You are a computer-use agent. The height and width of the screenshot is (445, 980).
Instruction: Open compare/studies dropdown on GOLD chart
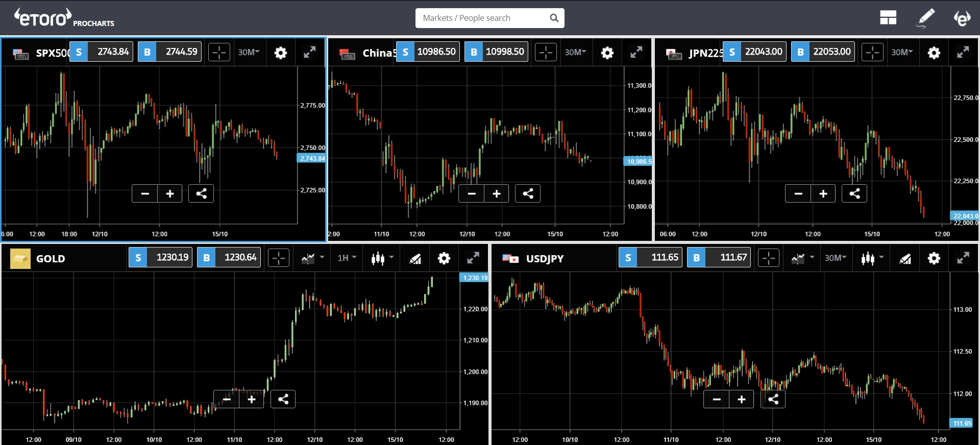click(x=313, y=258)
